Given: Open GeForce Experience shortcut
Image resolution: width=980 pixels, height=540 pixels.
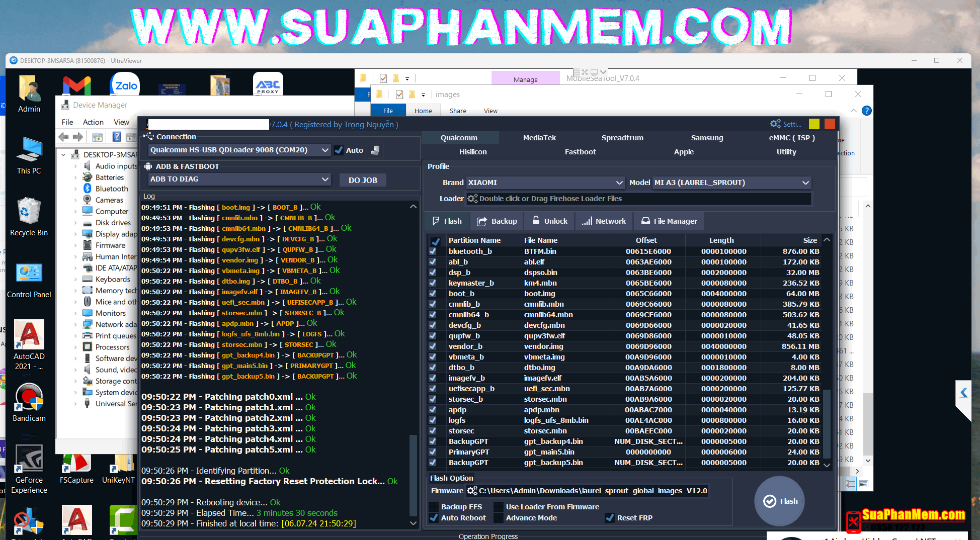Looking at the screenshot, I should [x=29, y=469].
